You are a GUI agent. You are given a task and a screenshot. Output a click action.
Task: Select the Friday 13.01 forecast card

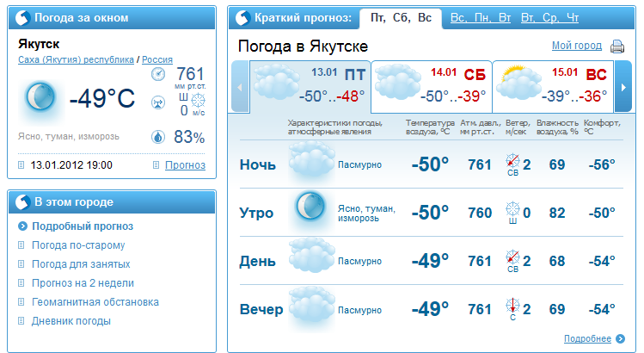click(x=310, y=86)
